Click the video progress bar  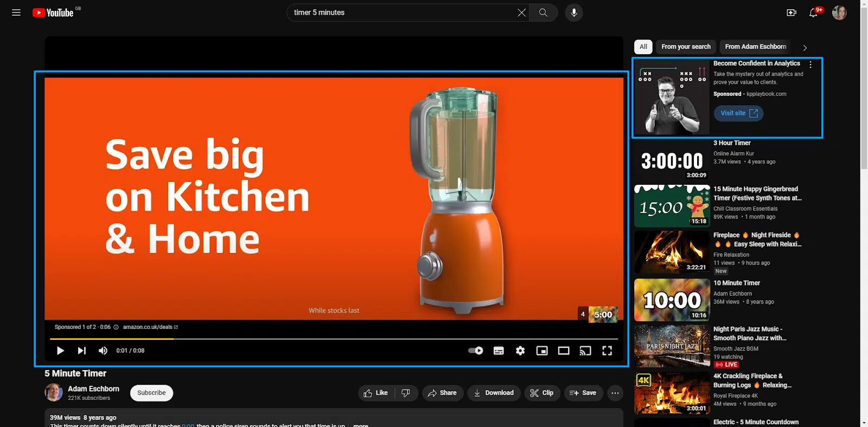coord(334,339)
